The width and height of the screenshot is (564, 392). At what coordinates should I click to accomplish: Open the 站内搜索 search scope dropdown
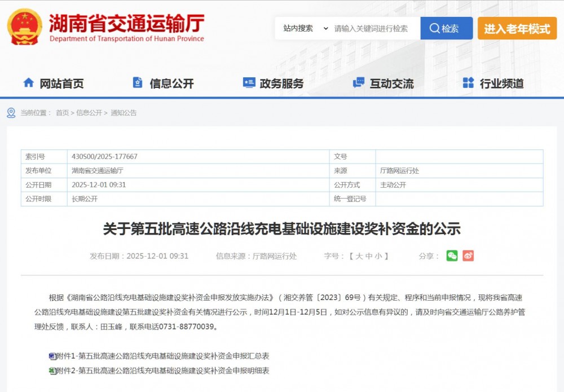[305, 28]
